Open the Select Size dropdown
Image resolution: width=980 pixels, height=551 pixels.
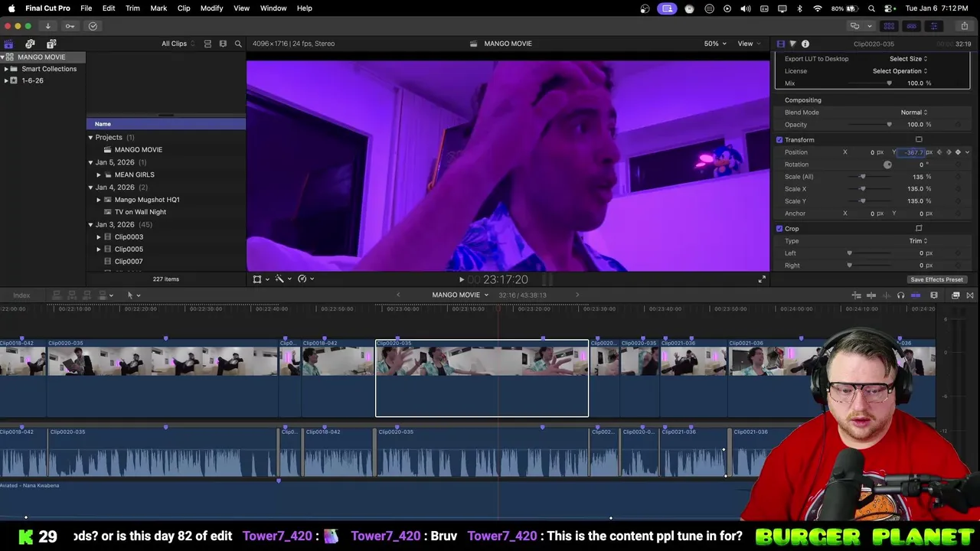[908, 59]
